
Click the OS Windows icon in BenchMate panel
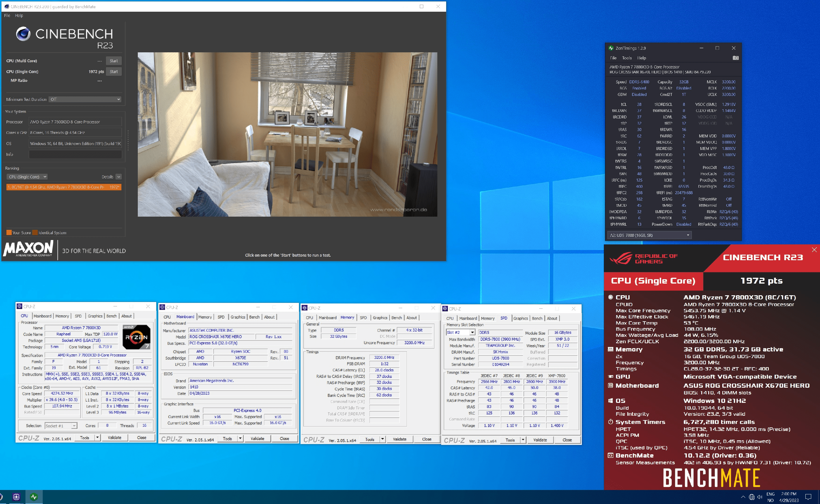point(611,401)
